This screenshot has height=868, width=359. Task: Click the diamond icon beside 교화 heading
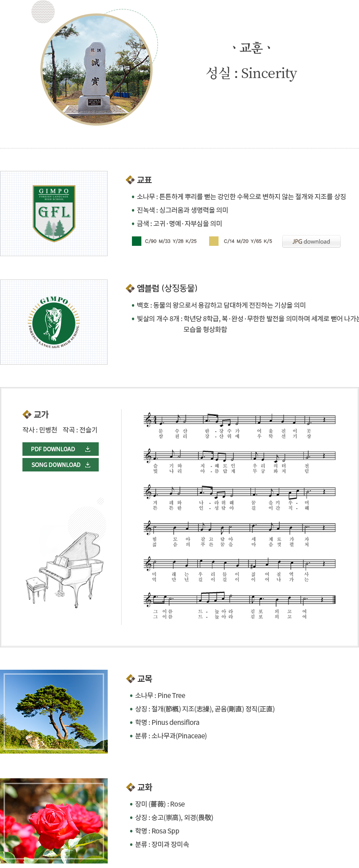131,787
